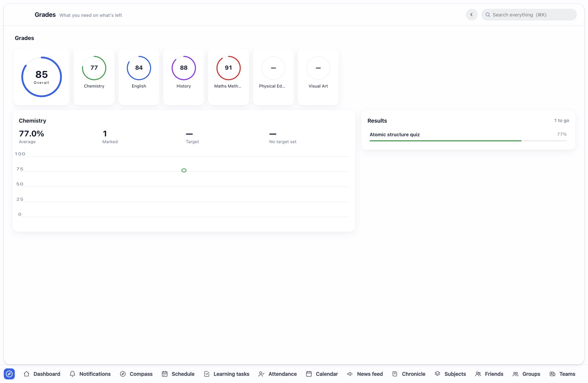Screen dimensions: 588x383
Task: Click the green data point on chart
Action: tap(184, 170)
